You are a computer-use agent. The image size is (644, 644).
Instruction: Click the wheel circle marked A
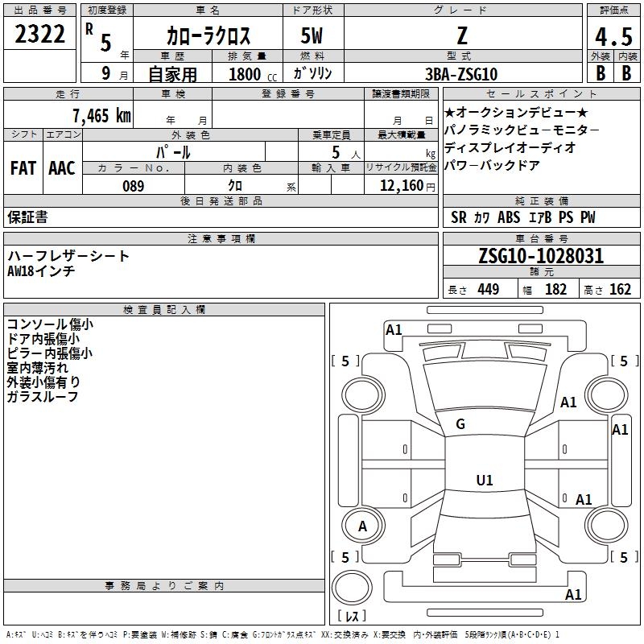[362, 526]
